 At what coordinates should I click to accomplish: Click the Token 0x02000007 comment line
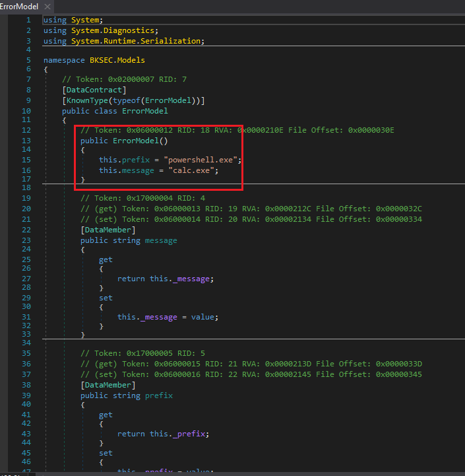125,79
